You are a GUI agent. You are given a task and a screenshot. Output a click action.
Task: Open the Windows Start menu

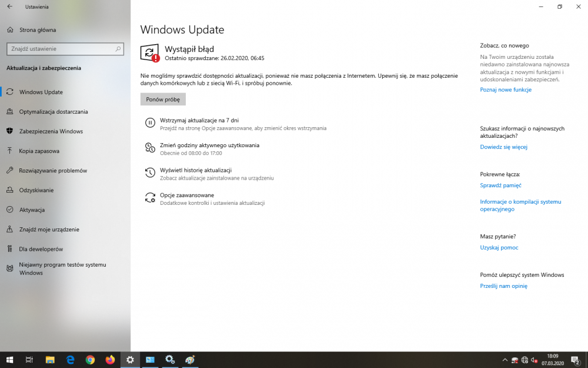9,359
